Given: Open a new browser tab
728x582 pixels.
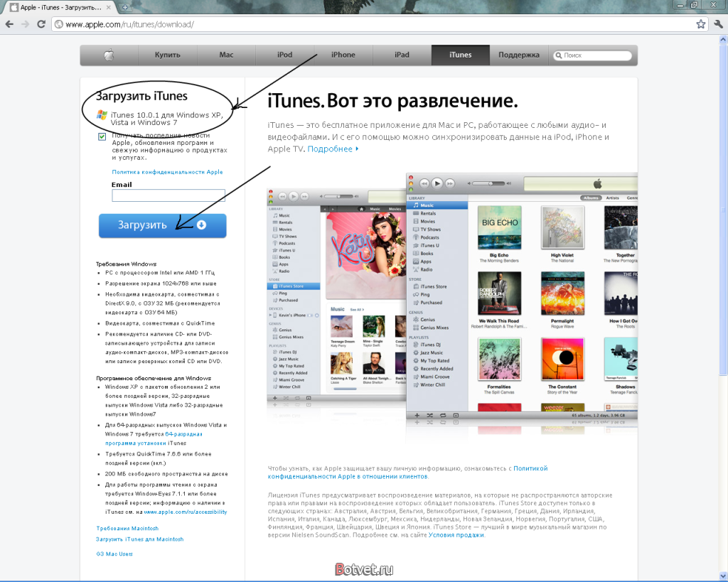Looking at the screenshot, I should [x=125, y=7].
